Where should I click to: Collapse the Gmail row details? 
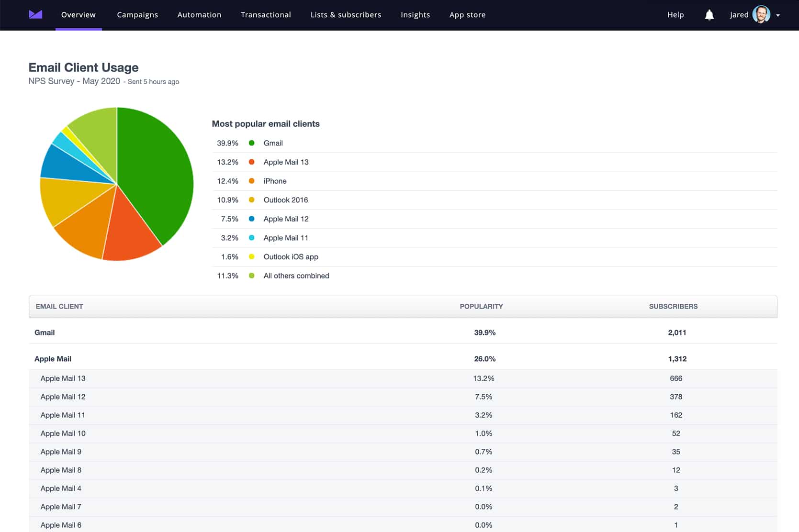45,332
